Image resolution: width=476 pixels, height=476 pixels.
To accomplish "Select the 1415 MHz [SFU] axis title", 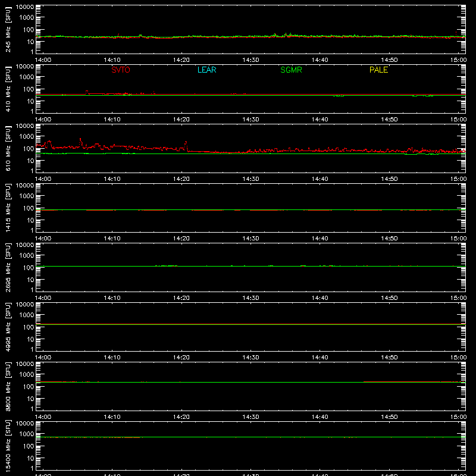I will tap(8, 208).
